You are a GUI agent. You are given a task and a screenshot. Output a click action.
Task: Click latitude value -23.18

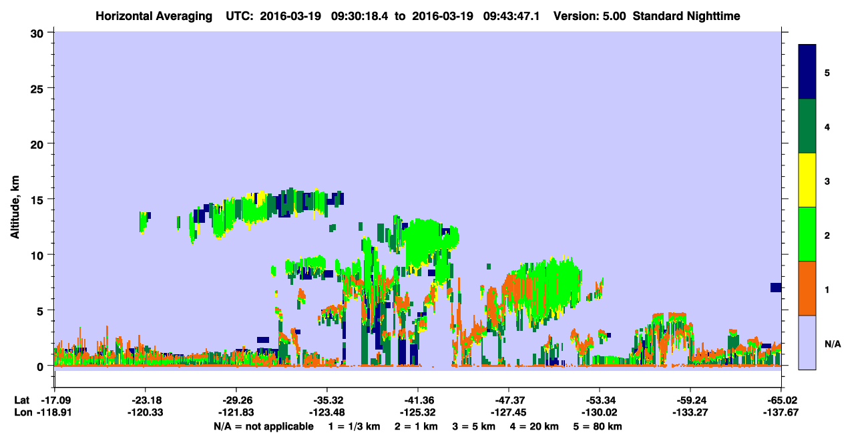[x=145, y=400]
